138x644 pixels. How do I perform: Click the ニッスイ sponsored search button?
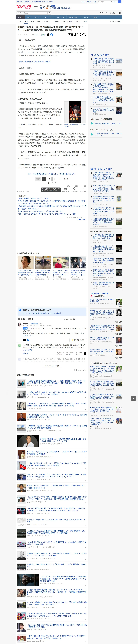[x=115, y=2]
